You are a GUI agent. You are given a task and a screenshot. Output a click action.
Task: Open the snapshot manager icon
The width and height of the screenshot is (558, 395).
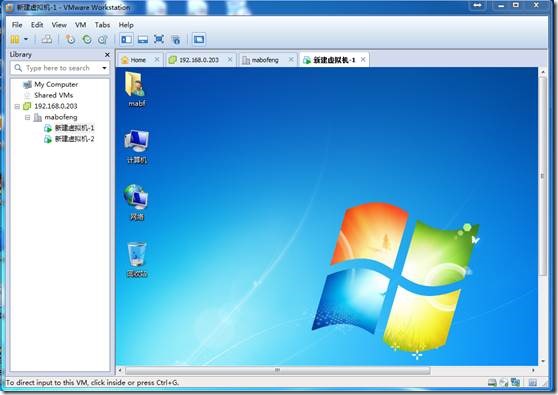[103, 39]
